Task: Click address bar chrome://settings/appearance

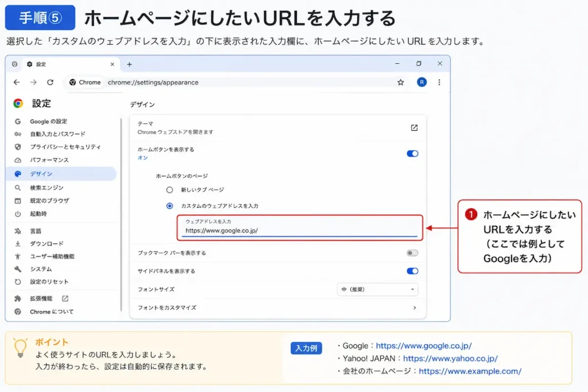Action: pos(153,82)
